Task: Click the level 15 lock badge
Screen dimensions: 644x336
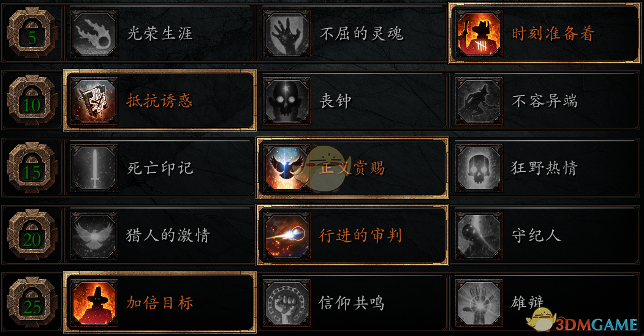Action: point(32,167)
